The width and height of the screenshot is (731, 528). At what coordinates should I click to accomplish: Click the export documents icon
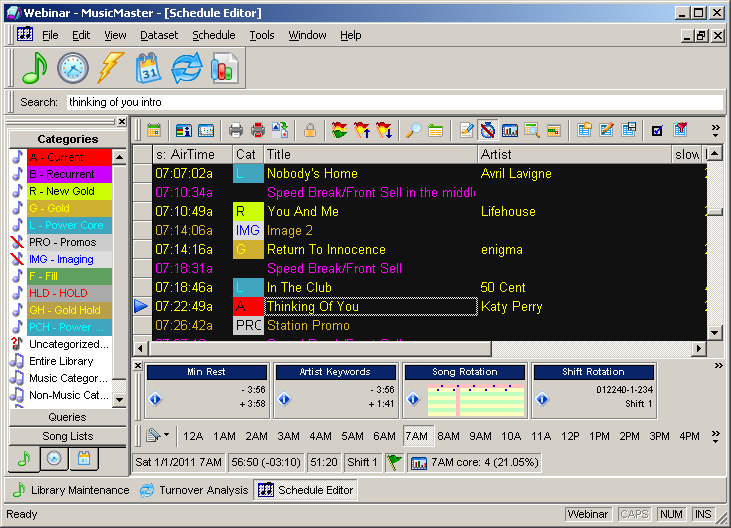[280, 130]
